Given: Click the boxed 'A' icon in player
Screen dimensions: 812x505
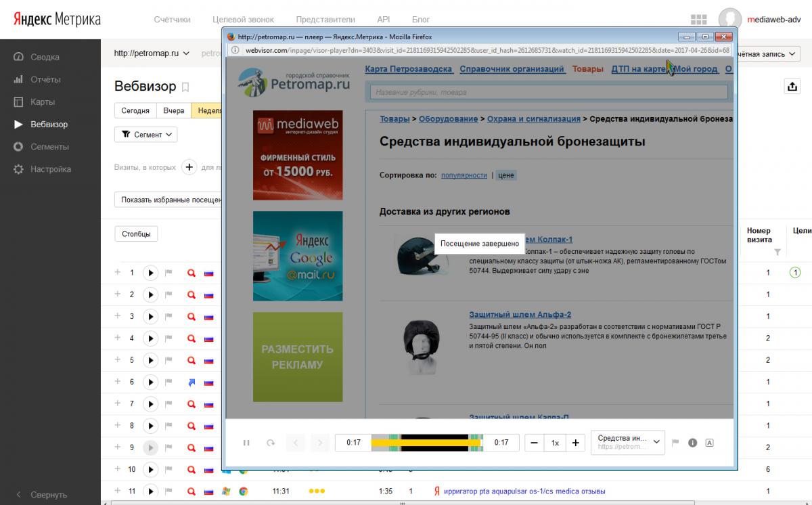Looking at the screenshot, I should tap(709, 443).
